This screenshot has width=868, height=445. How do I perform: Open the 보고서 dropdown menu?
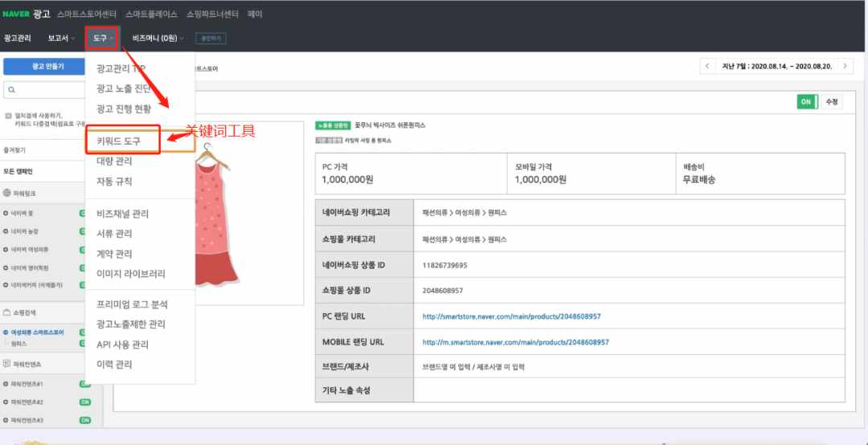point(61,39)
